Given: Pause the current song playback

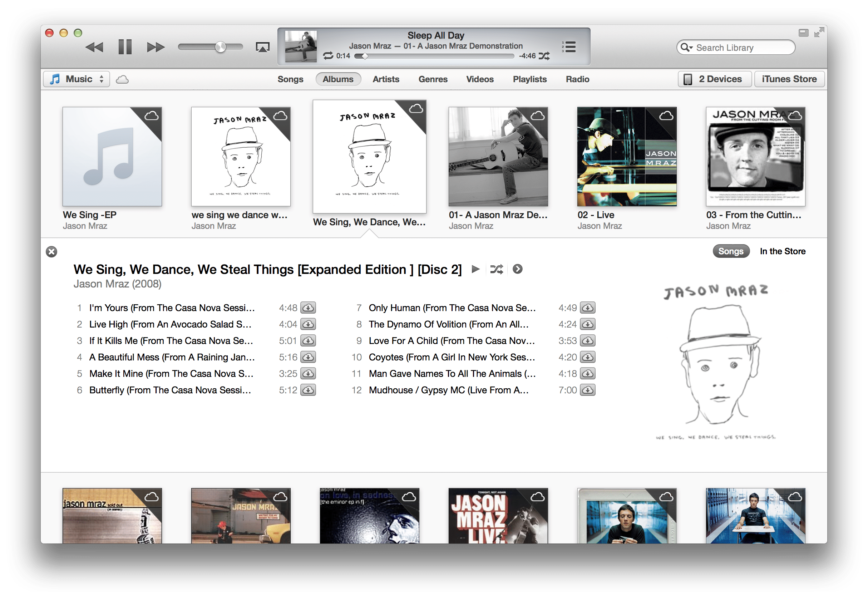Looking at the screenshot, I should point(125,47).
